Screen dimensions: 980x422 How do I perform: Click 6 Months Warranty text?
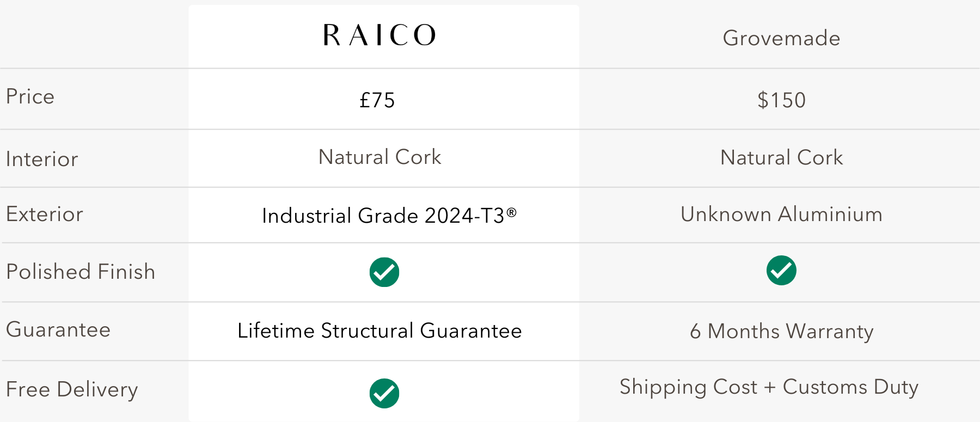(781, 332)
